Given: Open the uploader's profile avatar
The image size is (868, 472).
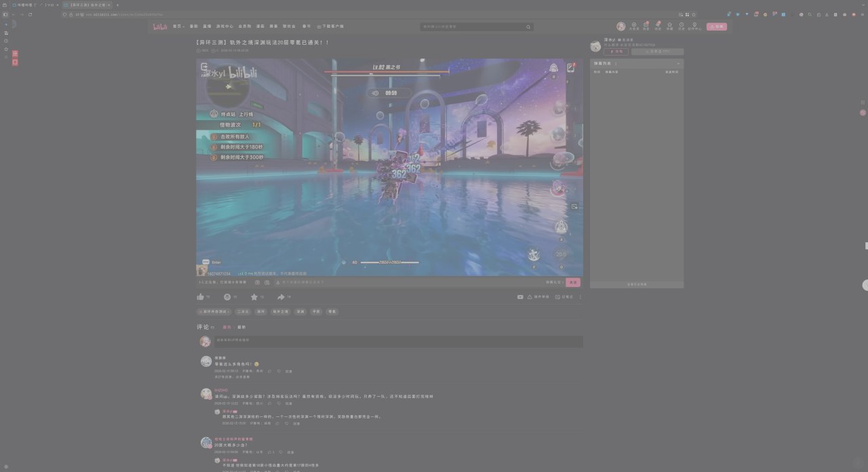Looking at the screenshot, I should pos(595,45).
